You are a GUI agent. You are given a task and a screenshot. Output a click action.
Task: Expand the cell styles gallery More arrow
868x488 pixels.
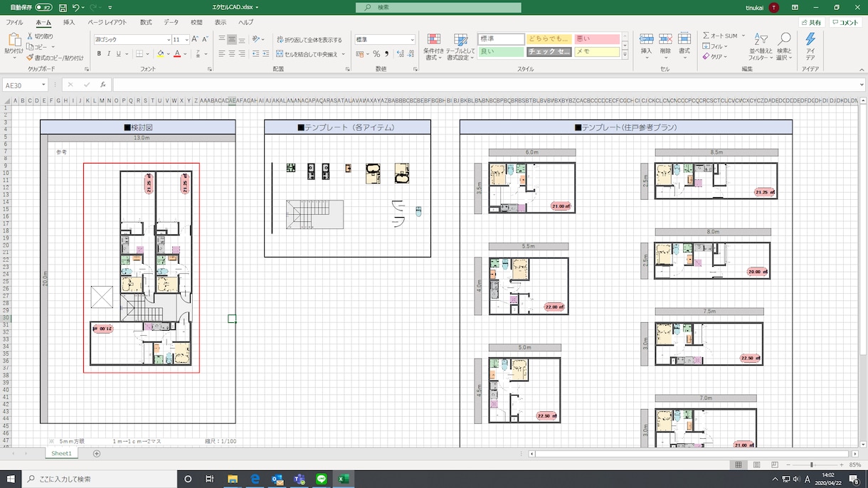point(625,55)
